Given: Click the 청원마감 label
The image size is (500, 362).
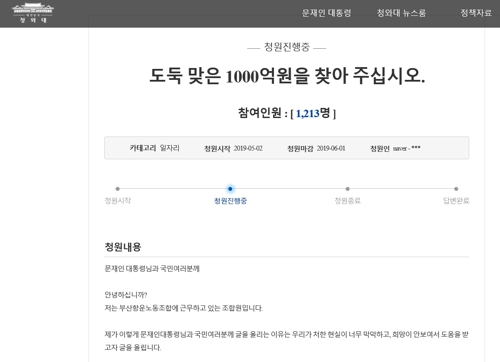Looking at the screenshot, I should [300, 148].
